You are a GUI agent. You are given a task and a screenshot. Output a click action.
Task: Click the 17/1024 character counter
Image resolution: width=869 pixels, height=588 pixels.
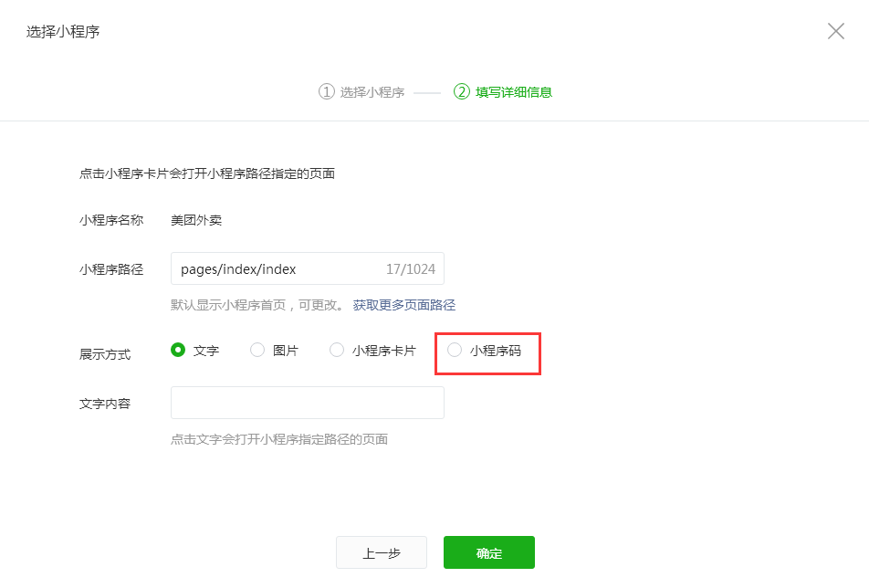coord(411,269)
